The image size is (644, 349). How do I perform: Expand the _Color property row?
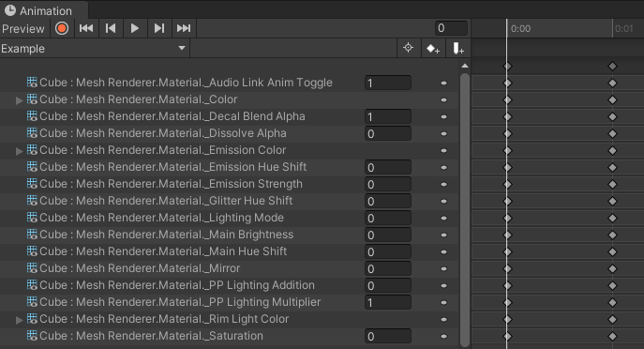click(x=19, y=100)
